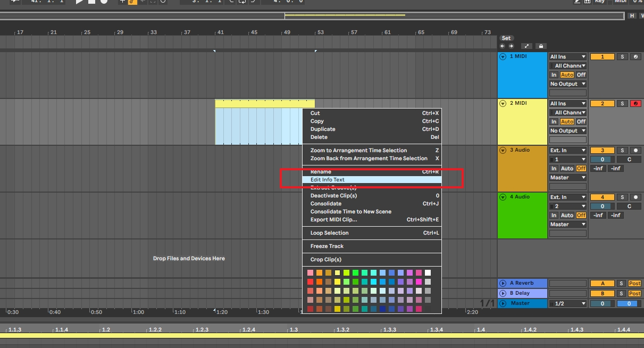Choose Crop Clip(s) from menu

[372, 260]
